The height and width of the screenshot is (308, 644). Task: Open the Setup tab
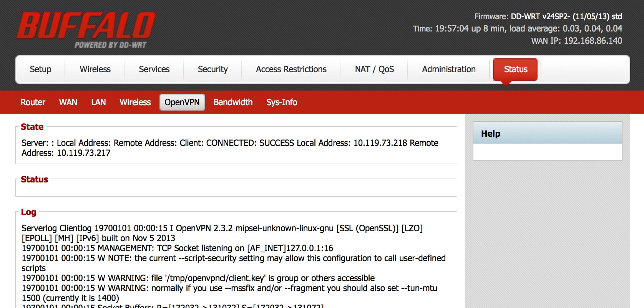(40, 69)
